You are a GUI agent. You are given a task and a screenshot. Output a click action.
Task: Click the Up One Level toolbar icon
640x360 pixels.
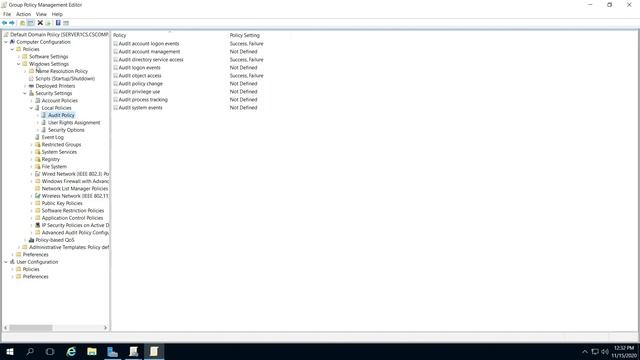[22, 23]
